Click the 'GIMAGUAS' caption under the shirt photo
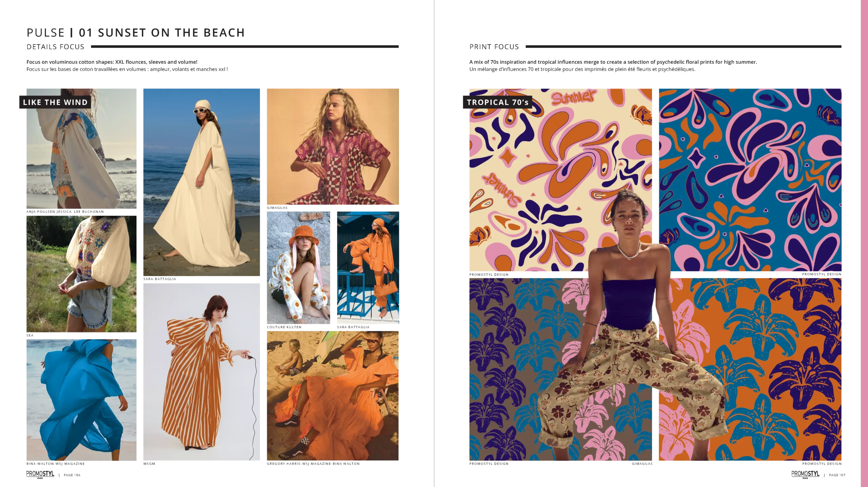This screenshot has width=868, height=487. coord(277,208)
